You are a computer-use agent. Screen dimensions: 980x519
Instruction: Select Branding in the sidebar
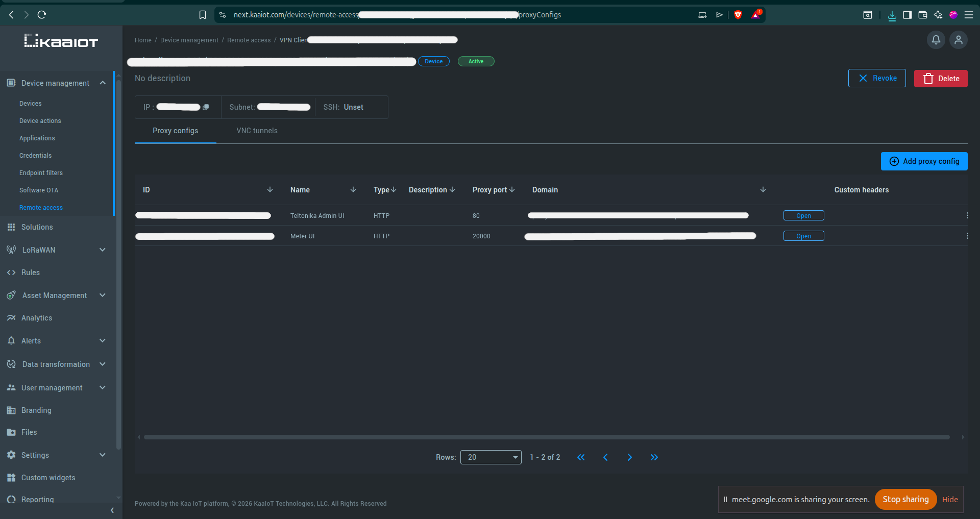36,410
